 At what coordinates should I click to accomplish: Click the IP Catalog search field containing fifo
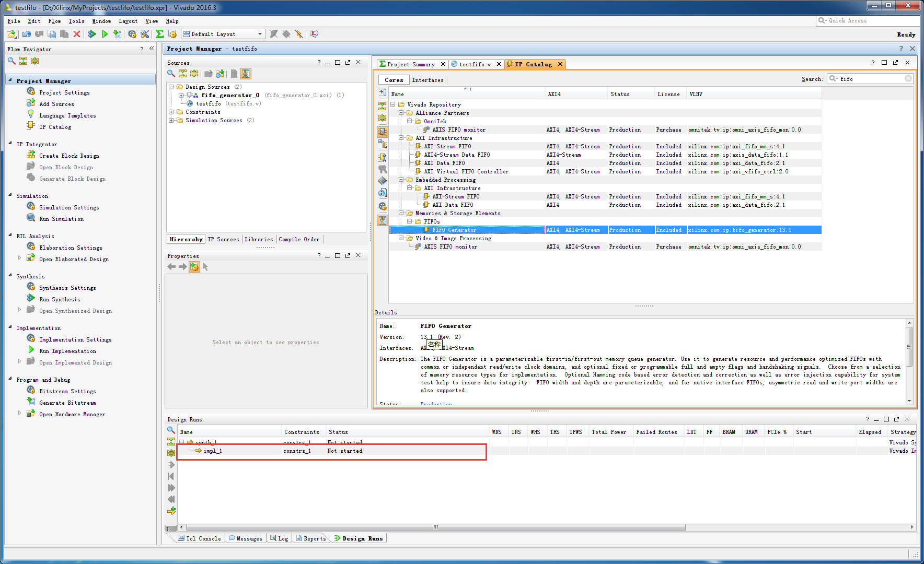click(x=871, y=79)
